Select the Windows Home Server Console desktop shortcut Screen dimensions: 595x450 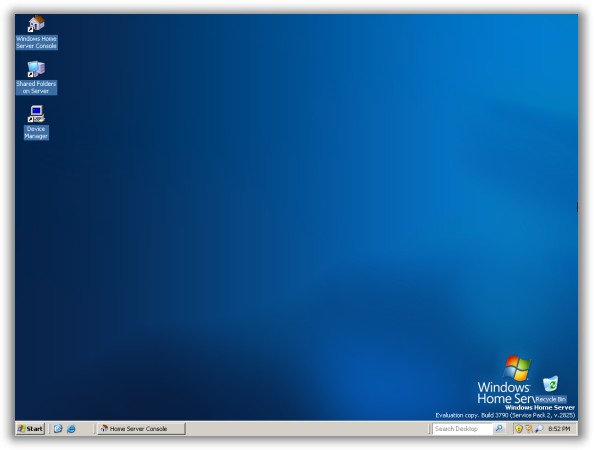[x=36, y=32]
